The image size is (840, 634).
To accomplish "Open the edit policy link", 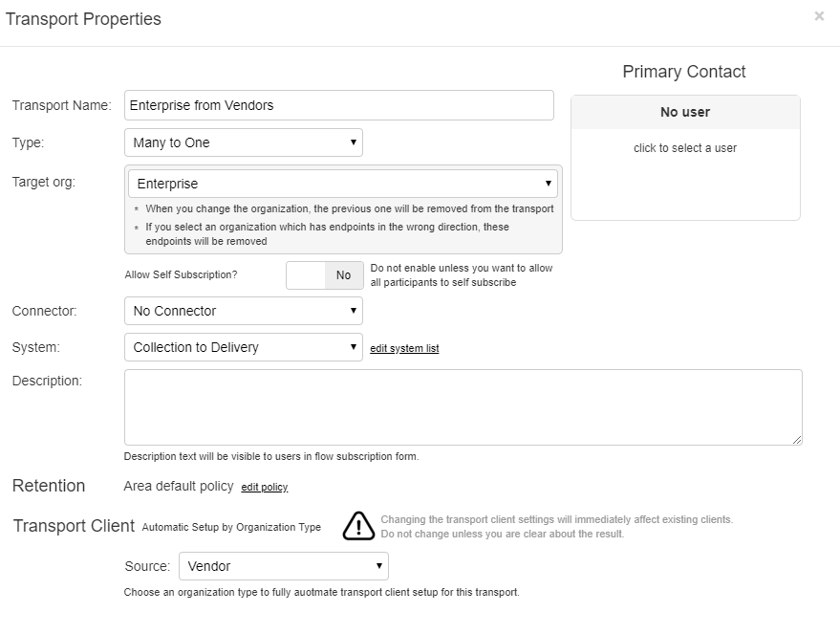I will click(265, 488).
